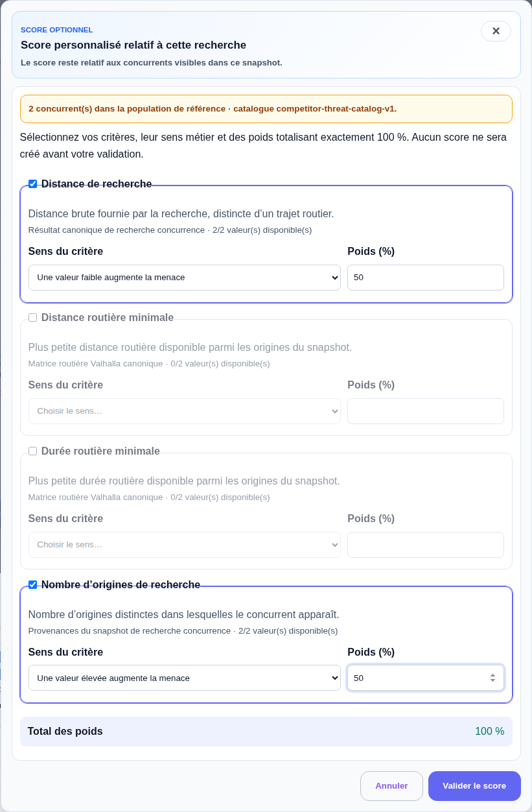Uncheck the Nombre d'origines de recherche checkbox
The image size is (532, 812).
32,585
